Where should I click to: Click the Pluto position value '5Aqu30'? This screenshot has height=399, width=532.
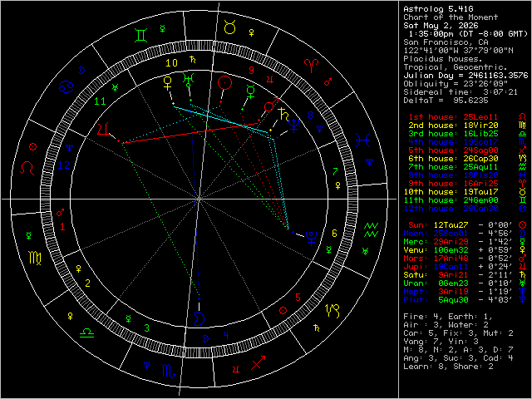453,299
